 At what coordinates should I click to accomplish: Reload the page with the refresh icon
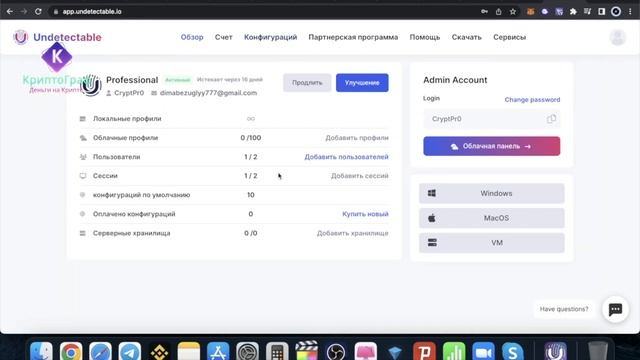[x=38, y=11]
